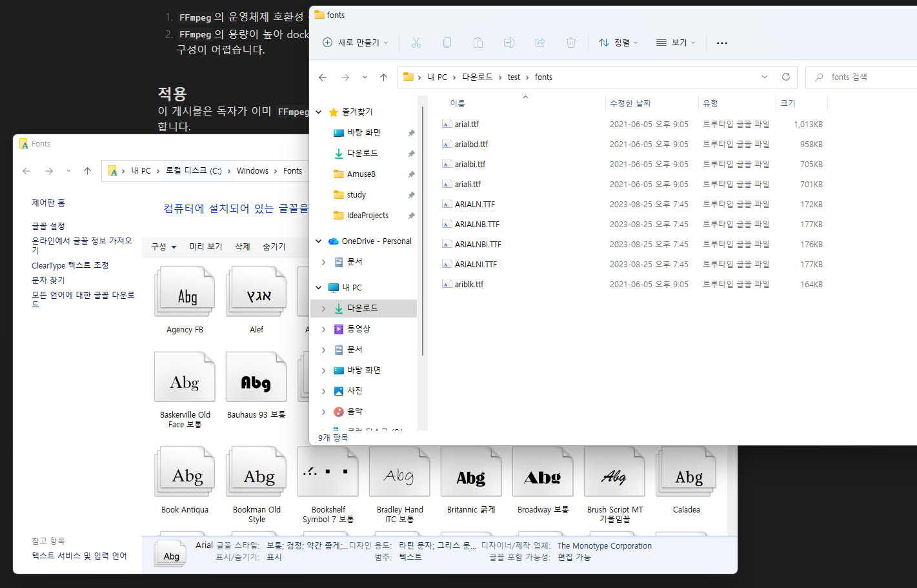917x588 pixels.
Task: Select the ariblk.ttf file row
Action: click(632, 284)
